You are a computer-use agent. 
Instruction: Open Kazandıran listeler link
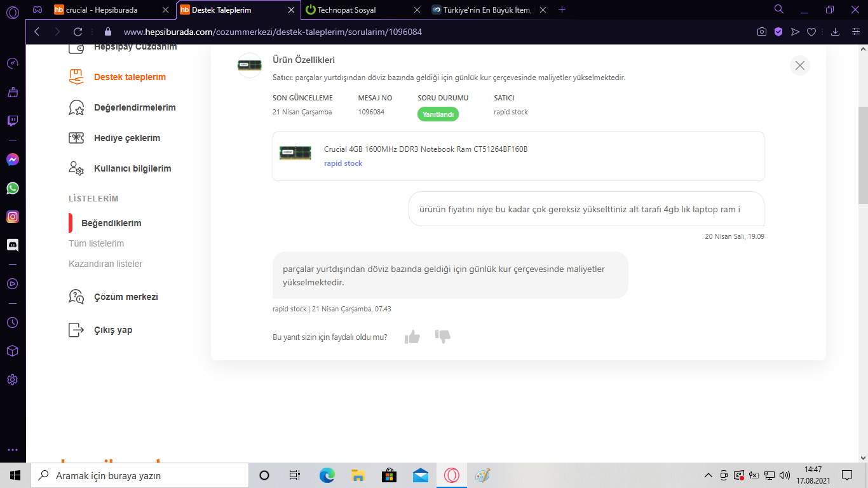pyautogui.click(x=105, y=264)
